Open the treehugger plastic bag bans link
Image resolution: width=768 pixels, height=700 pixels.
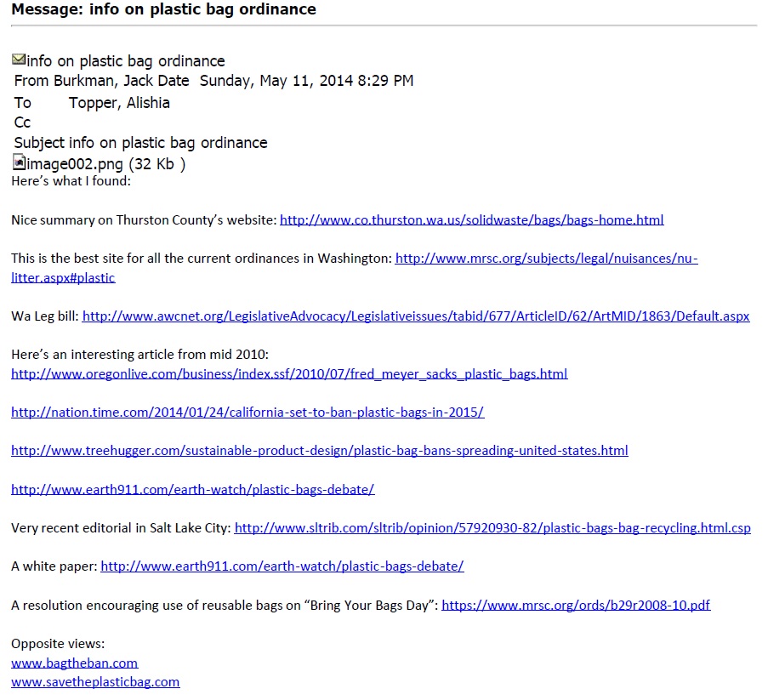pos(320,450)
